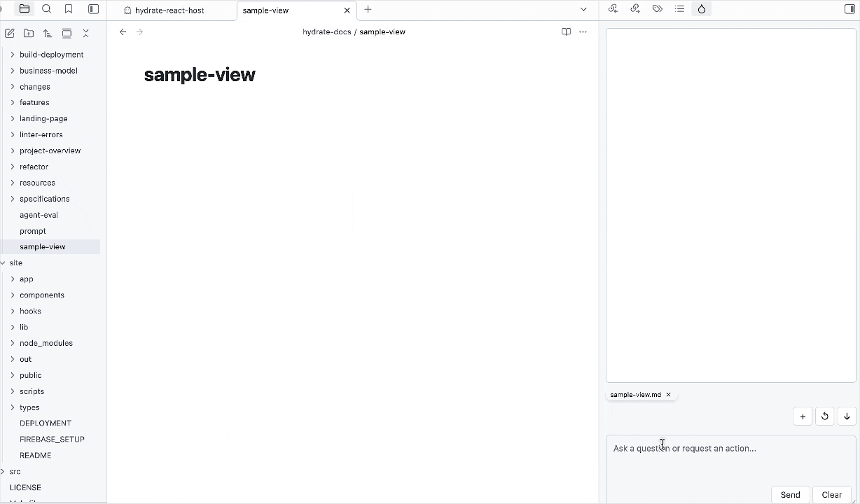This screenshot has height=504, width=860.
Task: Open the outline view icon
Action: tap(680, 8)
